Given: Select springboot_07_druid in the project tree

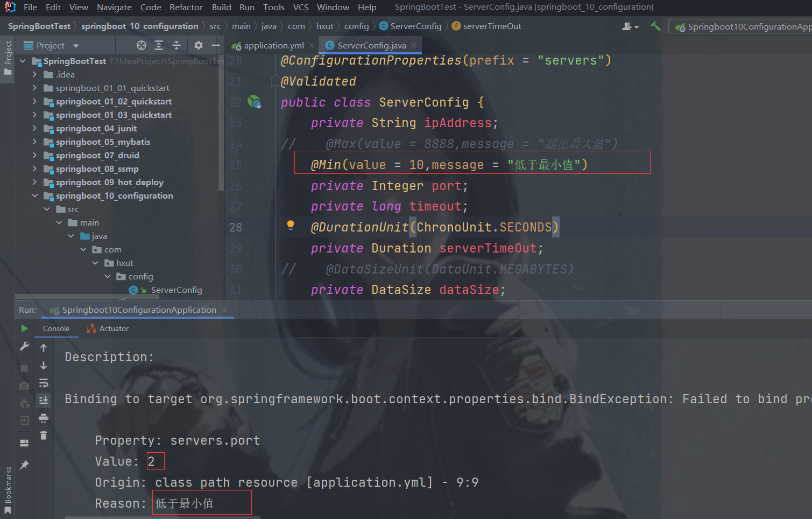Looking at the screenshot, I should (97, 155).
